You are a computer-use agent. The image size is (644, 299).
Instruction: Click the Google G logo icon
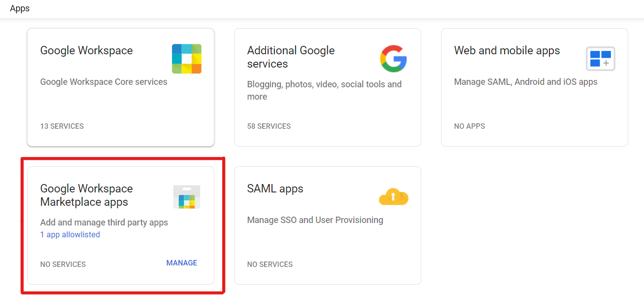393,59
